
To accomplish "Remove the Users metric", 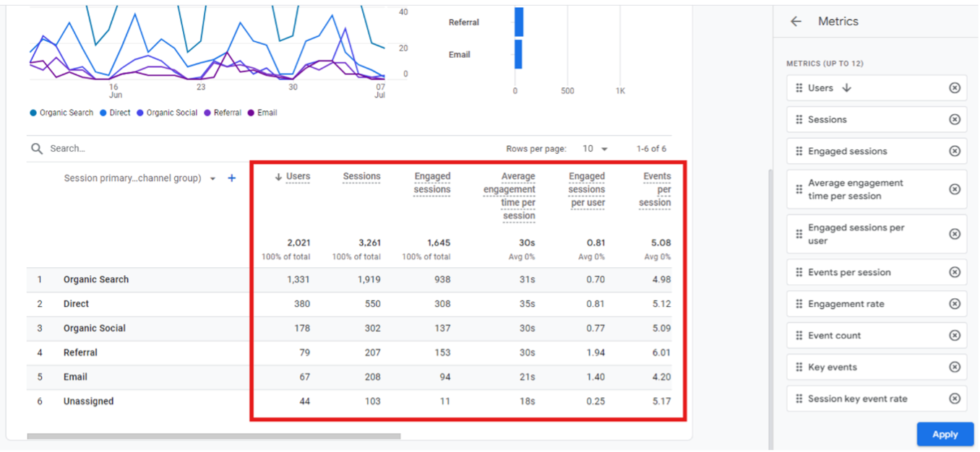I will click(955, 88).
